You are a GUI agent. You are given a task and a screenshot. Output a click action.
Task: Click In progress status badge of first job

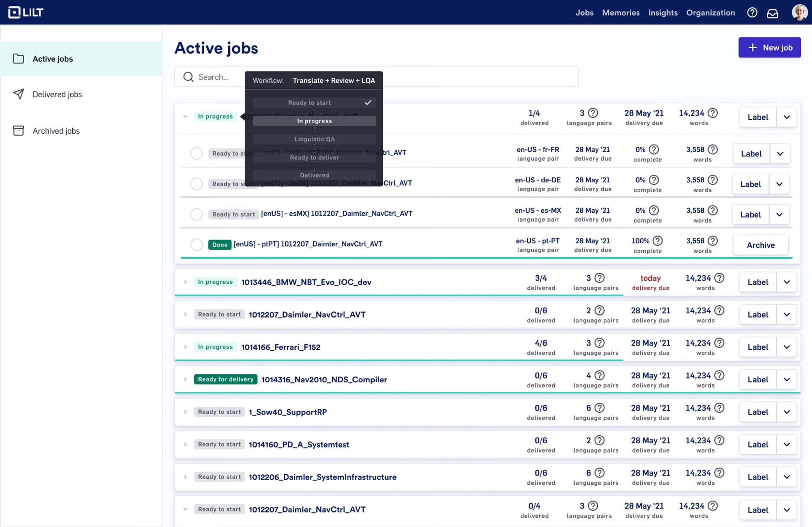coord(215,116)
